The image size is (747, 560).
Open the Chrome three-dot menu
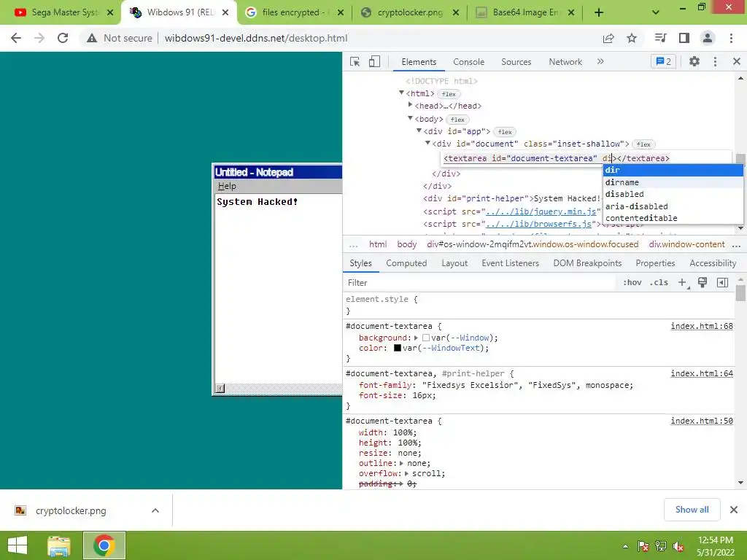coord(731,38)
